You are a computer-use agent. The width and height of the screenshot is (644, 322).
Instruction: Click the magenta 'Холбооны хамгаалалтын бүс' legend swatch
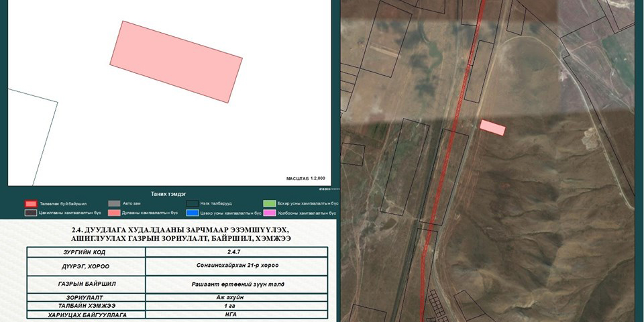coord(270,213)
